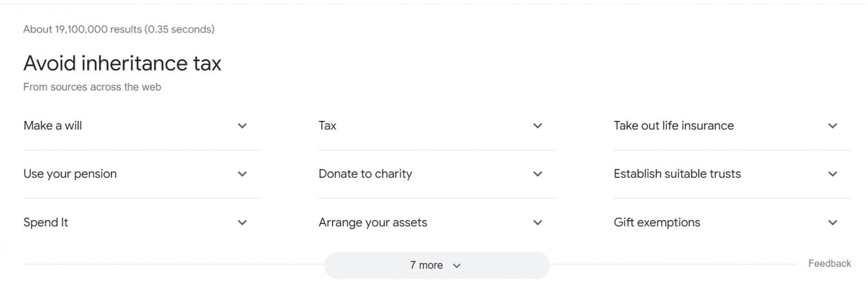Expand the Establish suitable trusts entry
Screen dimensions: 868x302
click(732, 174)
